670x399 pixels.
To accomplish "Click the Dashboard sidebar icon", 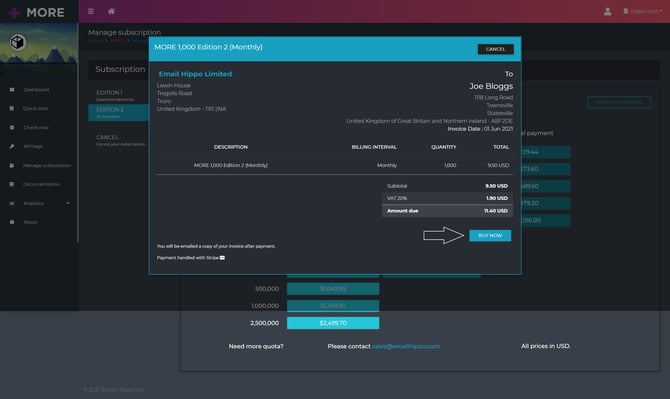I will pyautogui.click(x=12, y=90).
